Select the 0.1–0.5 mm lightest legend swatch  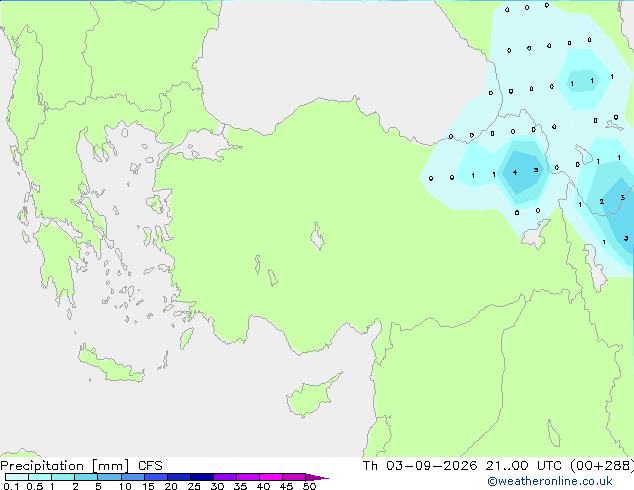pyautogui.click(x=17, y=477)
